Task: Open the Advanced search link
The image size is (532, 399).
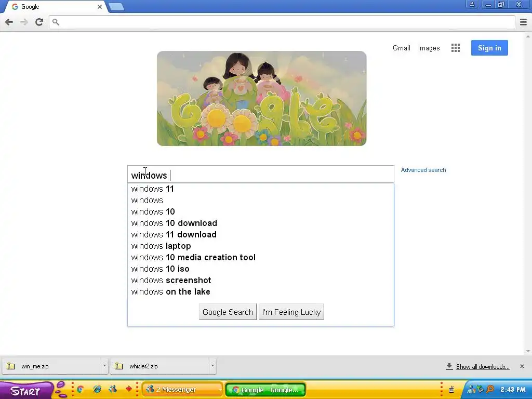Action: (423, 170)
